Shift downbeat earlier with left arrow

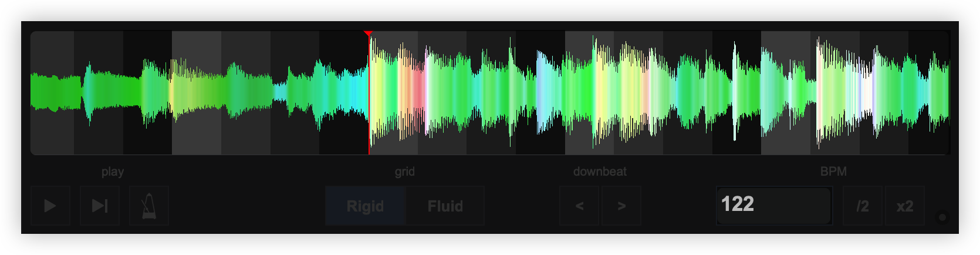[x=579, y=206]
